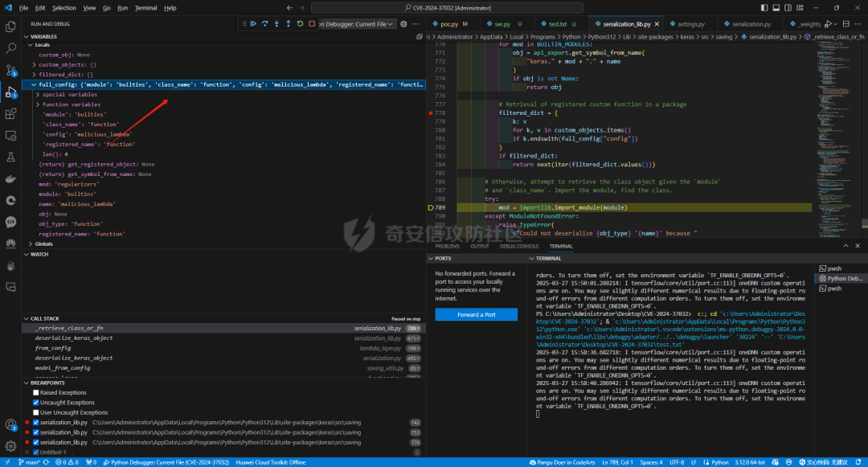Uncheck serialization_lib.py breakpoint at line 742
The image size is (868, 467).
coord(36,422)
